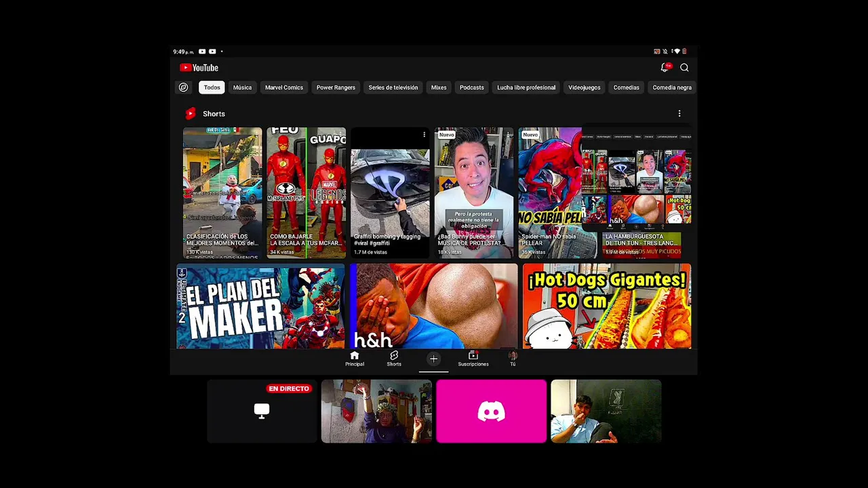Open the Explore compass chip
868x488 pixels.
click(x=183, y=87)
